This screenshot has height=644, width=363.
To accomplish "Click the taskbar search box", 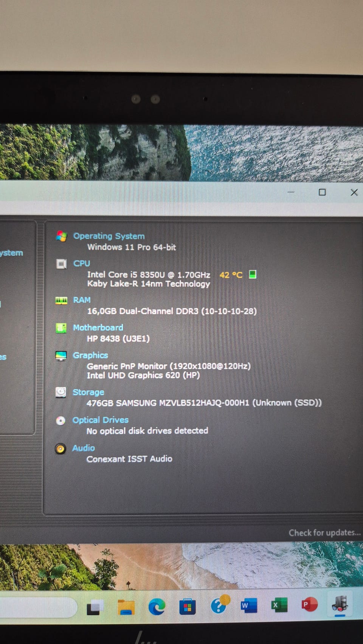I will 38,607.
